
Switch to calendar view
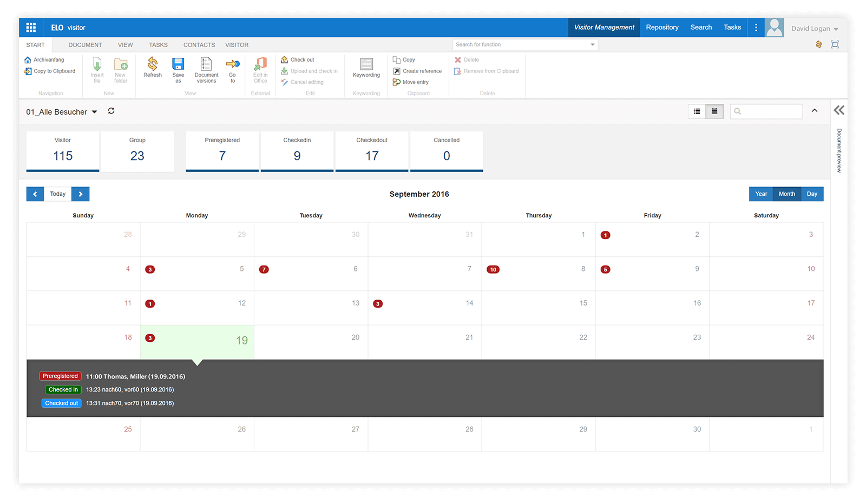[x=714, y=111]
